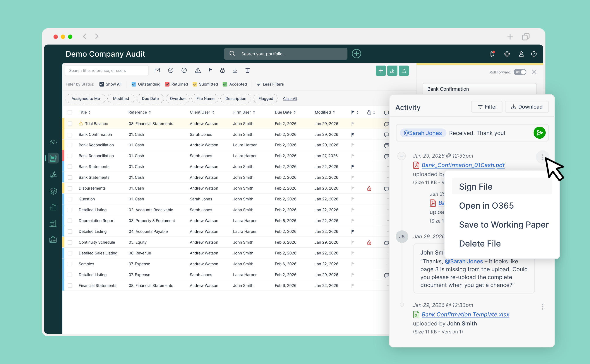Click the green send comment button
The width and height of the screenshot is (590, 364).
tap(539, 133)
